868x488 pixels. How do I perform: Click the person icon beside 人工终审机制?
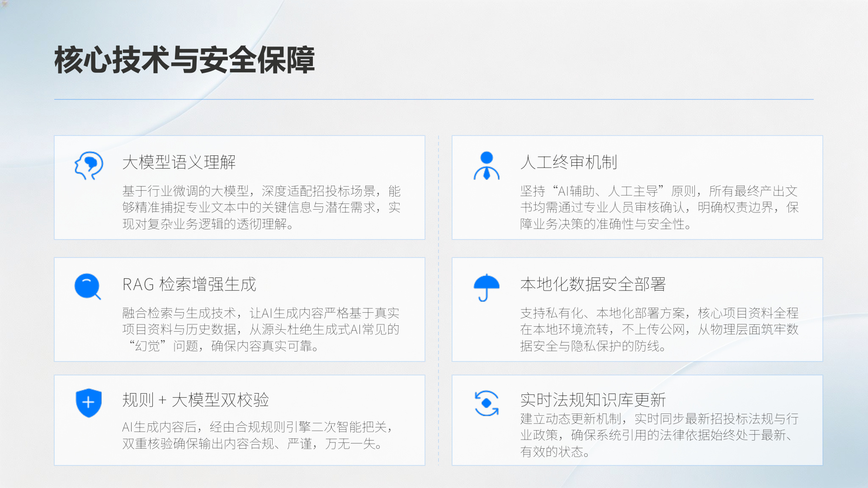point(486,165)
